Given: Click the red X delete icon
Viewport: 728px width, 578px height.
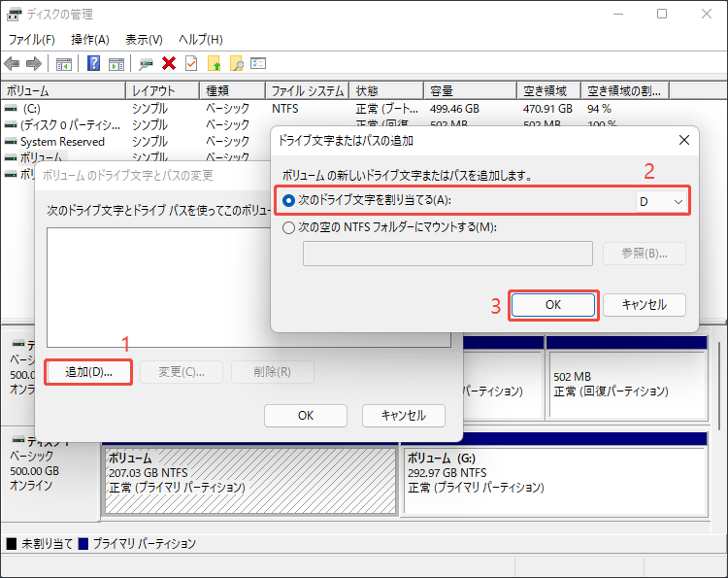Looking at the screenshot, I should (x=169, y=63).
